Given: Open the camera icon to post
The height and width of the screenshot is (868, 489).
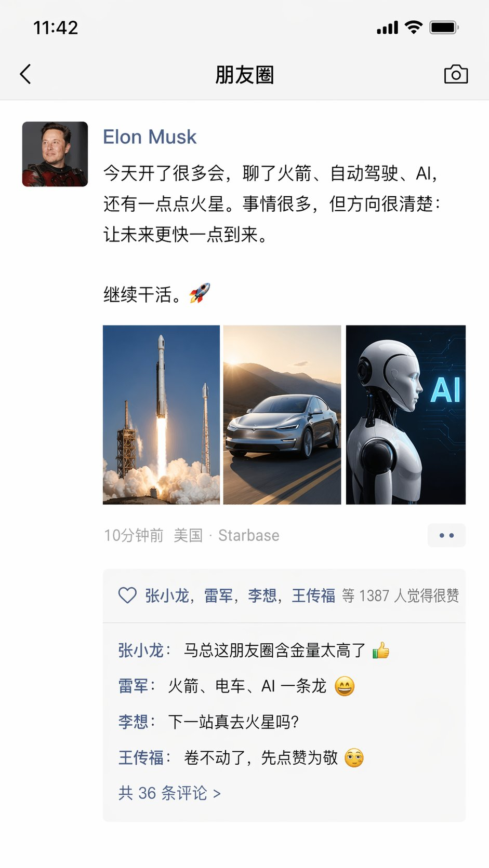Looking at the screenshot, I should point(456,74).
